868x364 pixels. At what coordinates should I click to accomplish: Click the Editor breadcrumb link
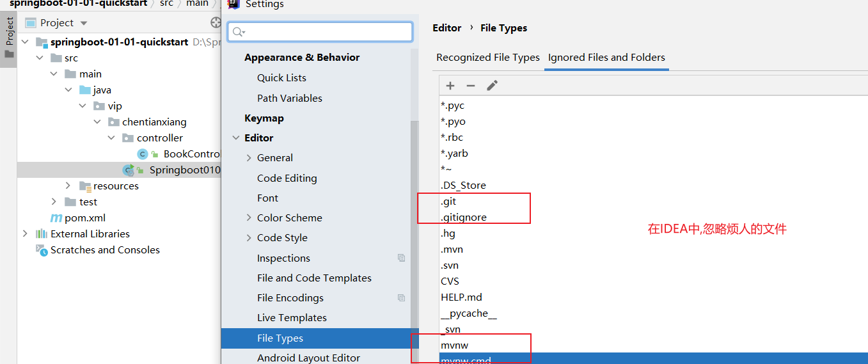click(x=446, y=28)
